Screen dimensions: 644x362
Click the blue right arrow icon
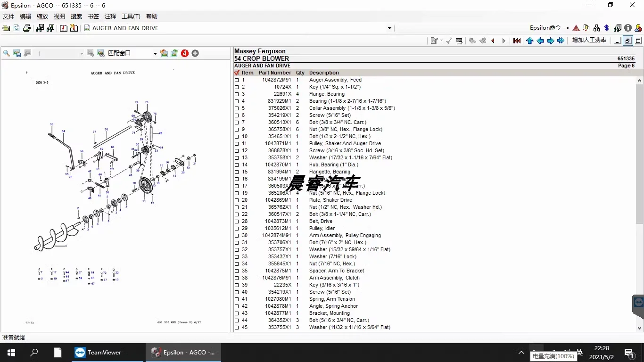(x=551, y=41)
